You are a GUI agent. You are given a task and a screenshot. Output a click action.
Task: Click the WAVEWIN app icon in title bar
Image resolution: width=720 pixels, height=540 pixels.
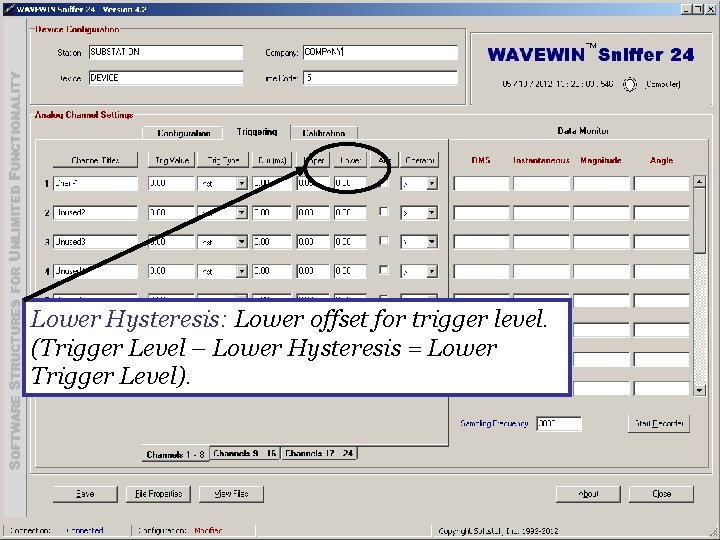[x=8, y=9]
